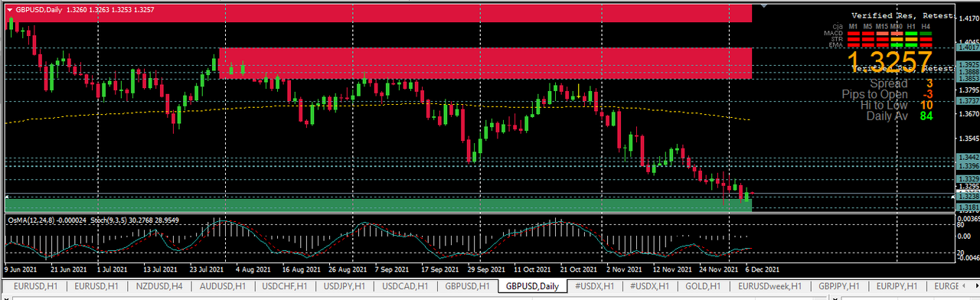
Task: Click the 1.3396 price level tag
Action: 969,165
